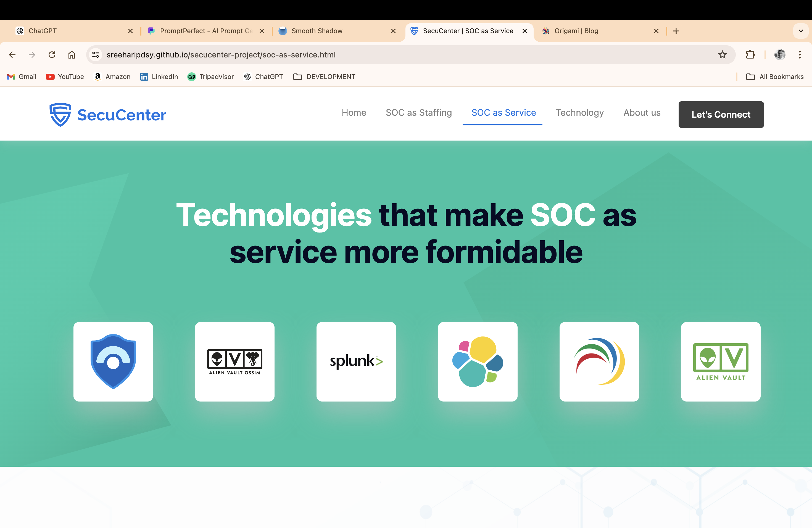Screen dimensions: 812x528
Task: Click the swirl arcs logo card
Action: [599, 361]
